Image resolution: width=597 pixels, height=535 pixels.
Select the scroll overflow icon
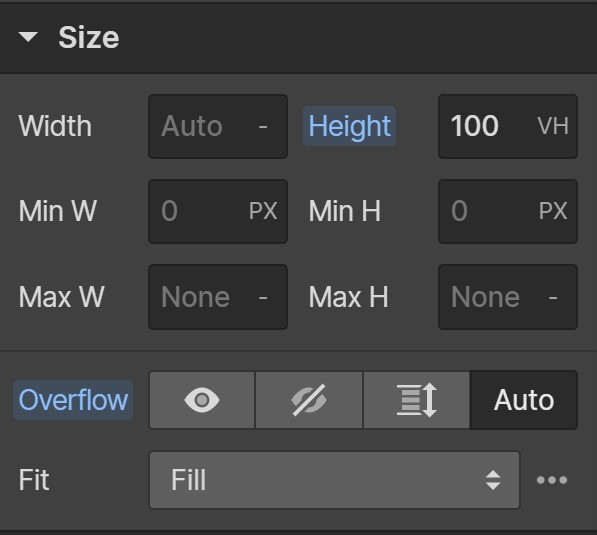tap(417, 400)
